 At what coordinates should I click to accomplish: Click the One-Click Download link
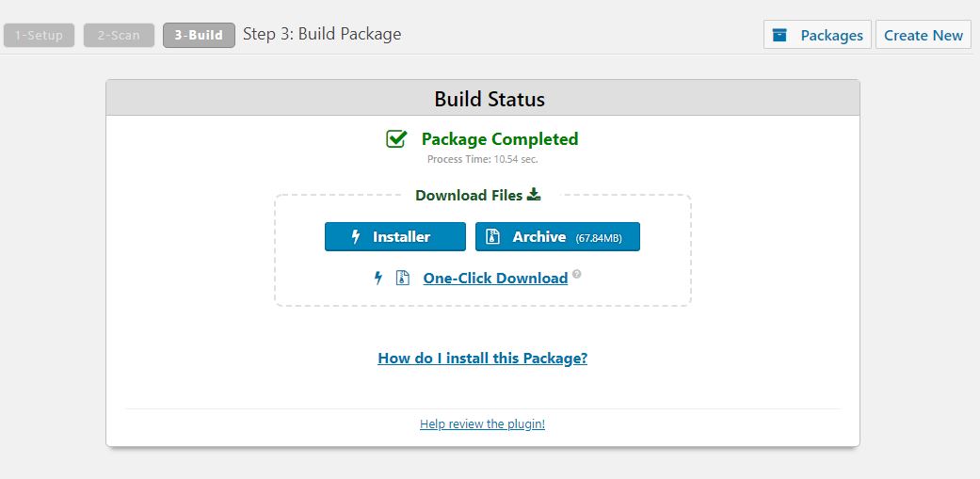pyautogui.click(x=495, y=278)
